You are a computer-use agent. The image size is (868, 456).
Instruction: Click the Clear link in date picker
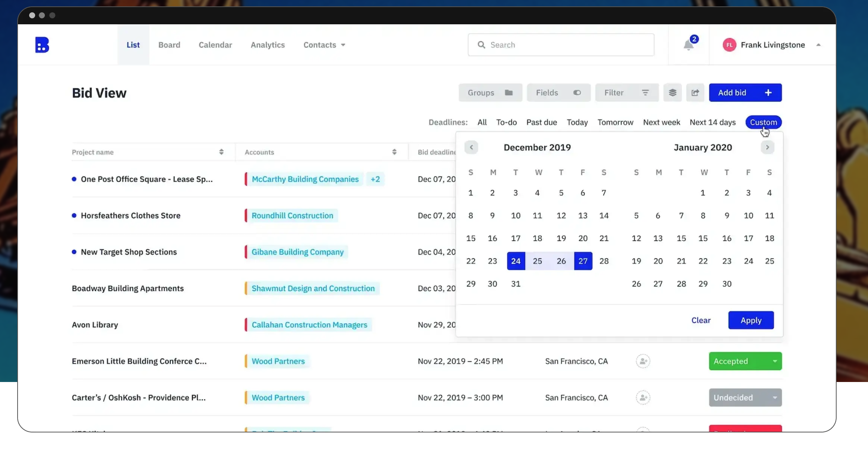701,320
